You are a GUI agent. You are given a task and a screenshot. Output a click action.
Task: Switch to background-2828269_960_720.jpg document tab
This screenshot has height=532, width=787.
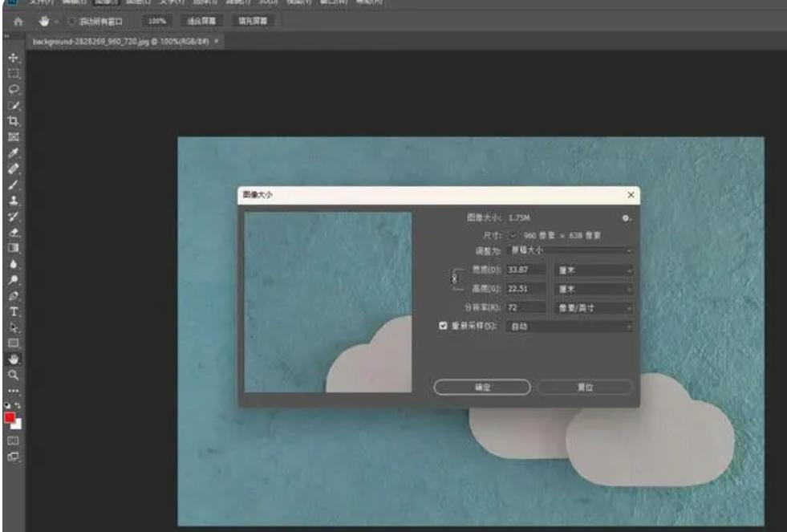coord(119,41)
